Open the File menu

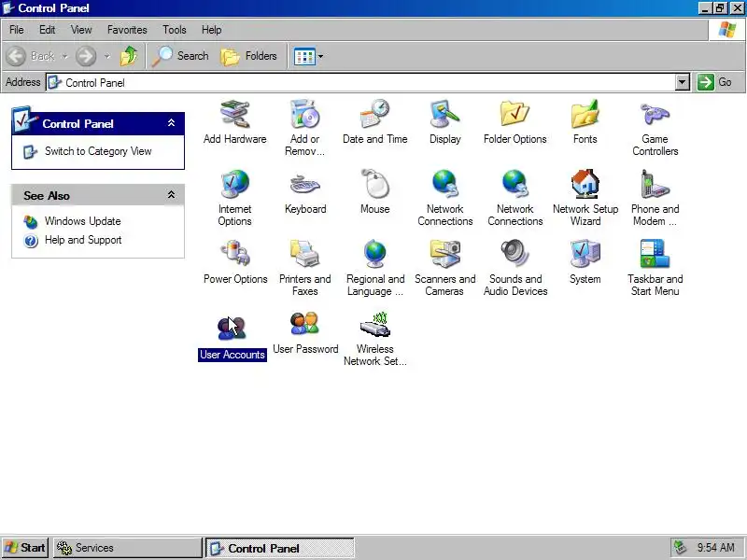pyautogui.click(x=16, y=30)
